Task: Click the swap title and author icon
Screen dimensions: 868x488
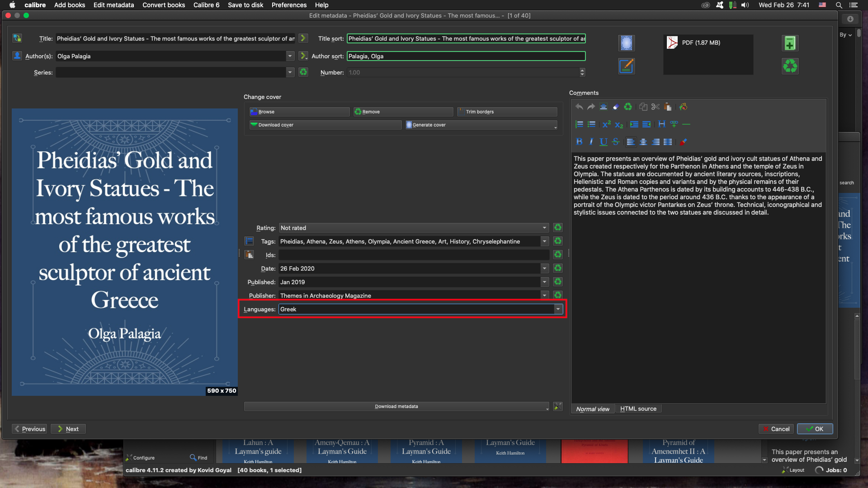Action: (17, 38)
